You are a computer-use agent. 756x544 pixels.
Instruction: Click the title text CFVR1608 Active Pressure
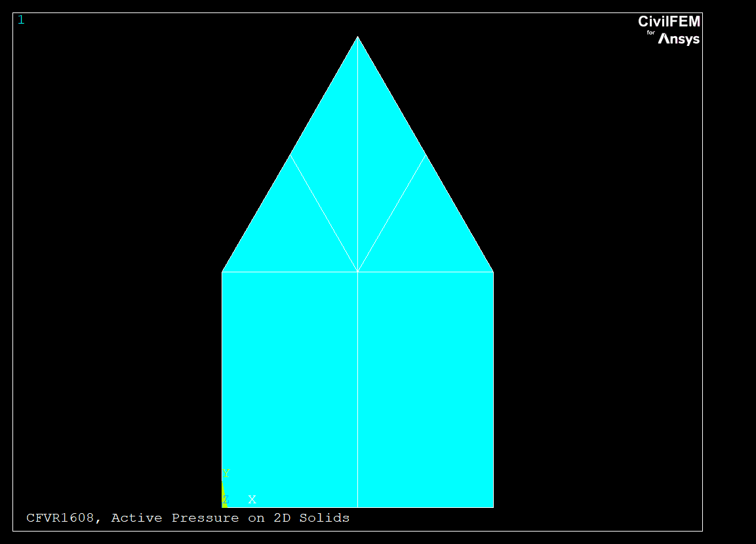pyautogui.click(x=188, y=518)
